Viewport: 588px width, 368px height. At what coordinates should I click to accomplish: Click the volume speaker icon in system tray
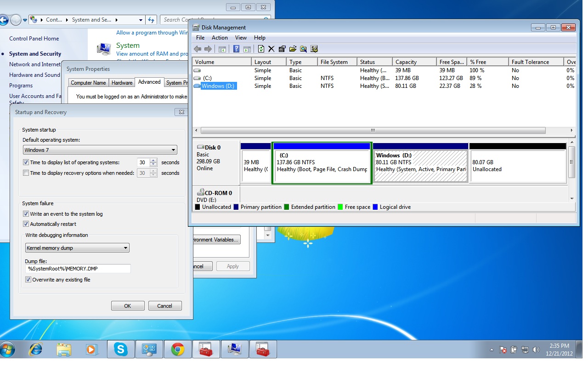(536, 350)
